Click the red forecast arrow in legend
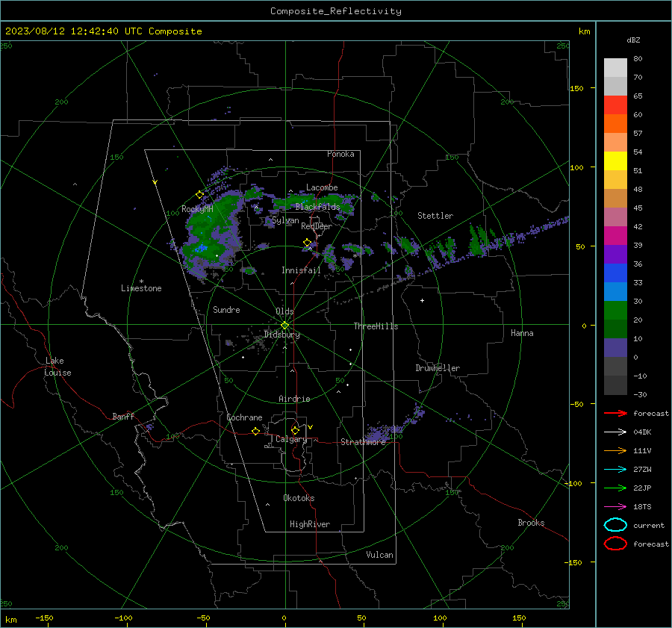This screenshot has width=672, height=628. [x=615, y=413]
